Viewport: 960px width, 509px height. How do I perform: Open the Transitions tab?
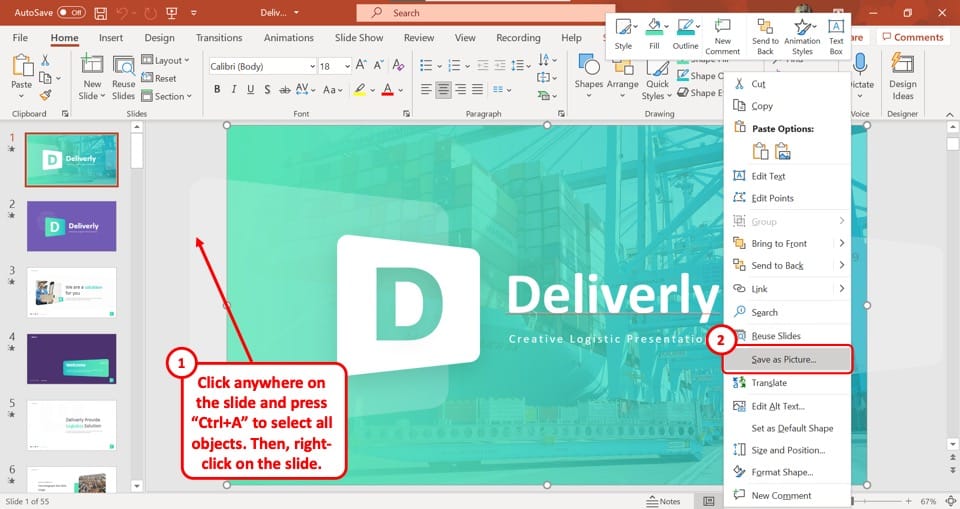219,37
